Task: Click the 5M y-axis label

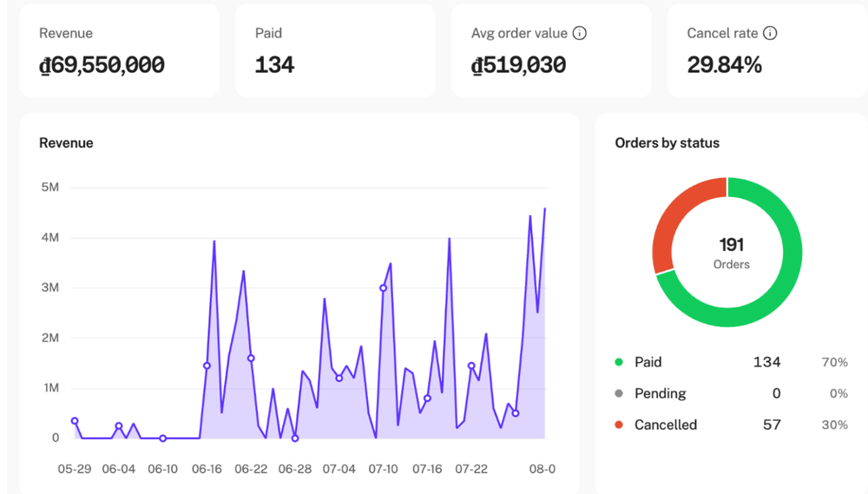Action: coord(49,188)
